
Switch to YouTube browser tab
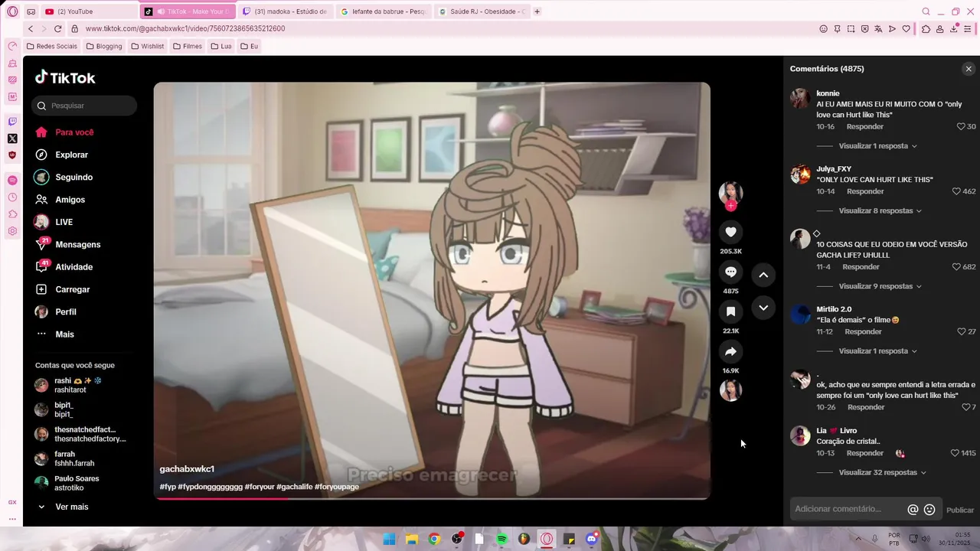pyautogui.click(x=89, y=11)
